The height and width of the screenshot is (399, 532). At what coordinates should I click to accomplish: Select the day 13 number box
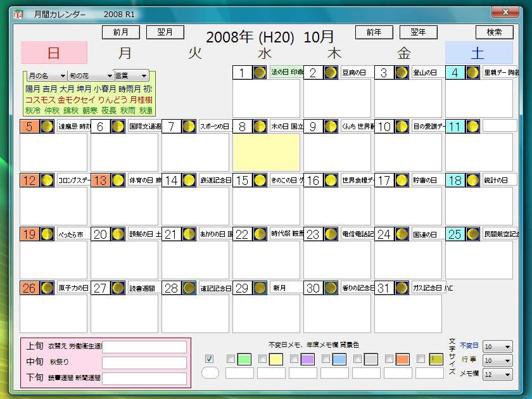pos(101,180)
